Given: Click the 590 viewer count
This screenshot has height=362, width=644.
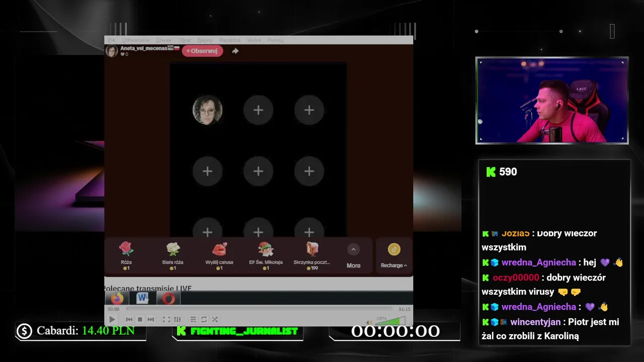Looking at the screenshot, I should (508, 172).
